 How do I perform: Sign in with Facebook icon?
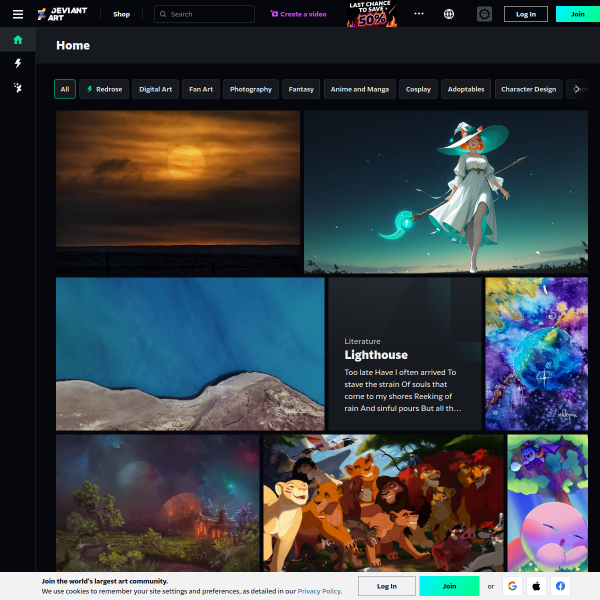(561, 586)
